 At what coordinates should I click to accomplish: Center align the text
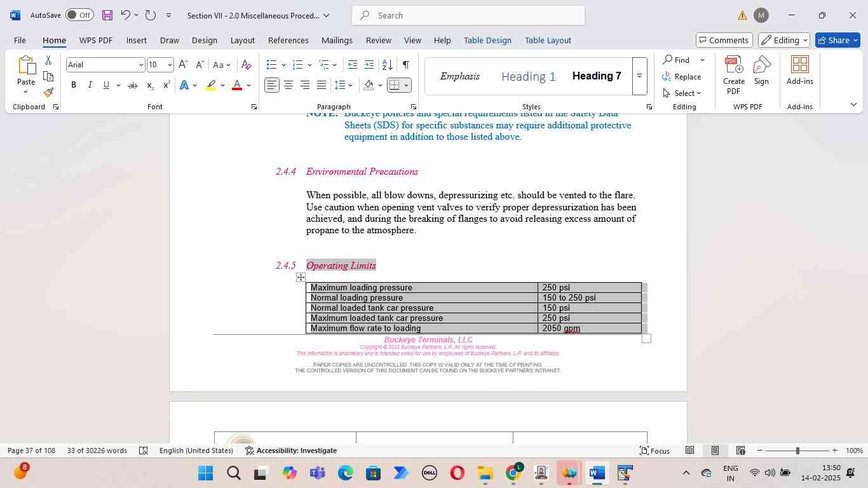coord(288,85)
